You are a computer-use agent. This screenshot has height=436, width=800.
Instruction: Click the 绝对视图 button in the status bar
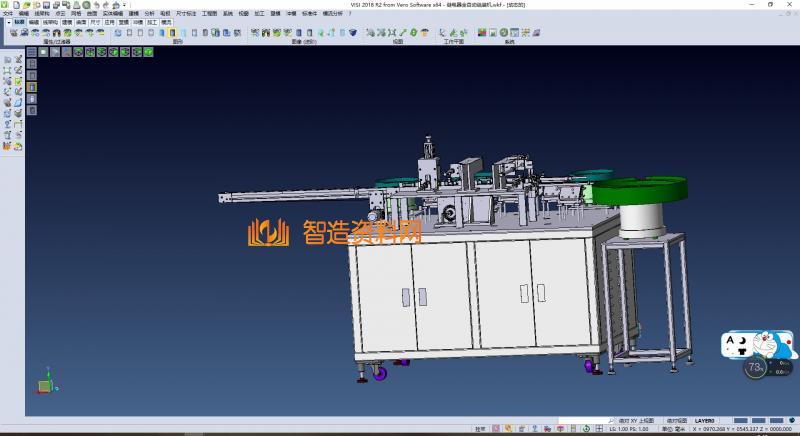678,421
